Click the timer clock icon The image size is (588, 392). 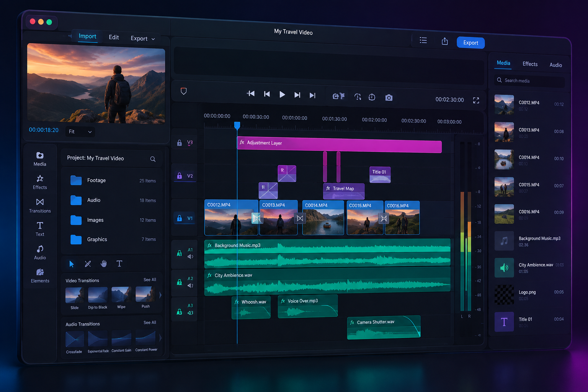372,97
